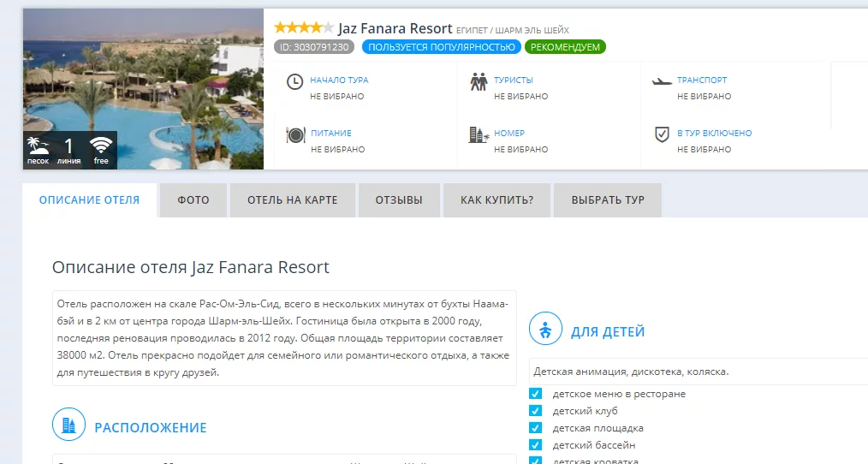Open the Выбрать тур tab

click(x=608, y=199)
